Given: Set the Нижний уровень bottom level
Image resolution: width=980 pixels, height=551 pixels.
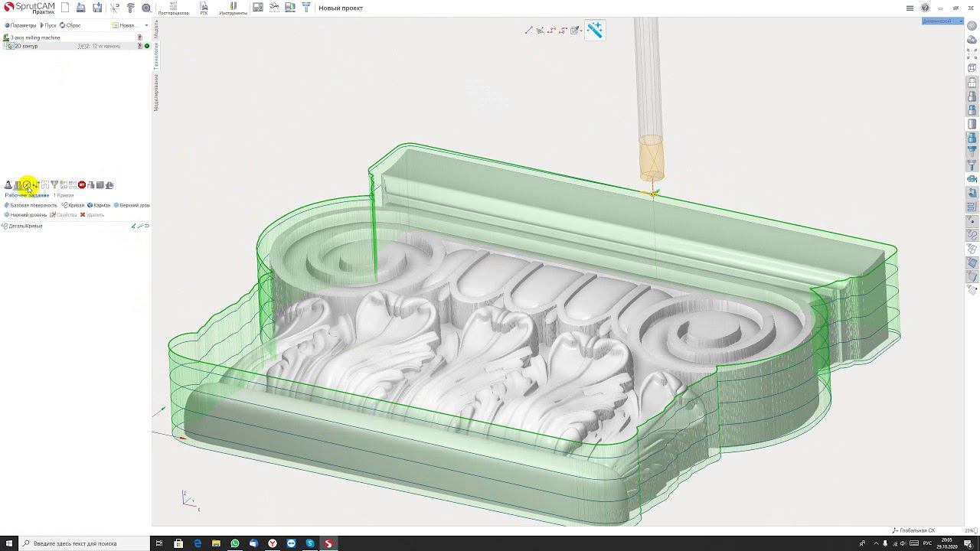Looking at the screenshot, I should (x=26, y=215).
